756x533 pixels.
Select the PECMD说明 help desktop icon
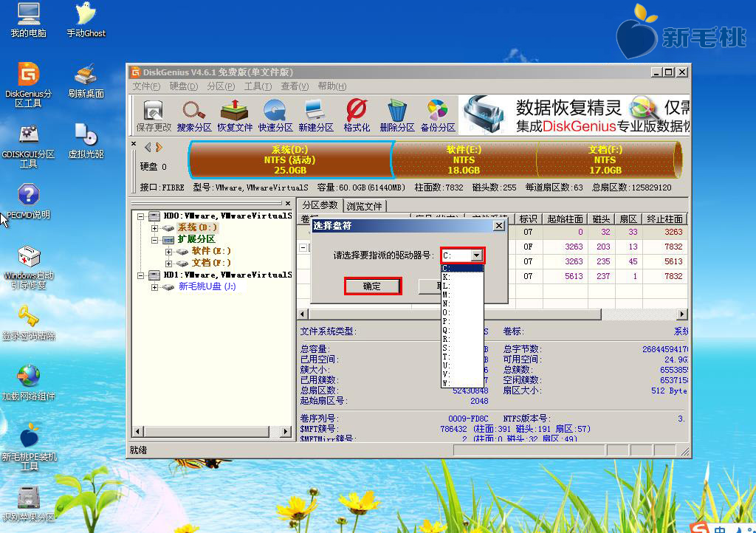(29, 202)
